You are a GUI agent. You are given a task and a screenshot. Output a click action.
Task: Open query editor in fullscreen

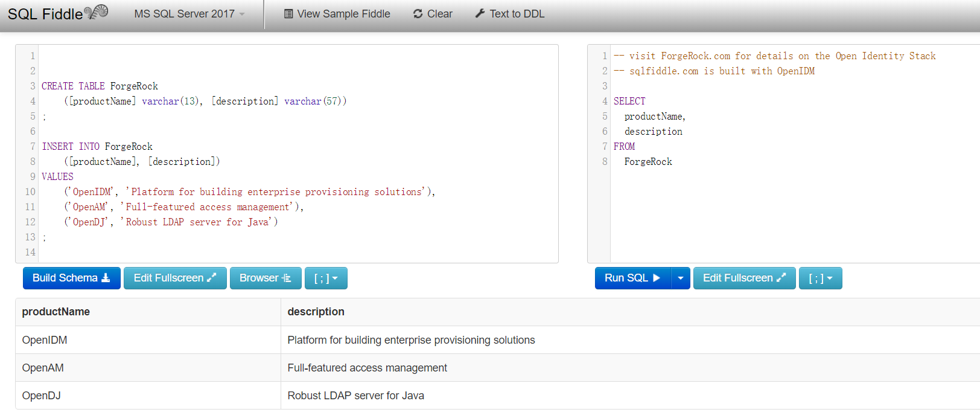pyautogui.click(x=743, y=278)
